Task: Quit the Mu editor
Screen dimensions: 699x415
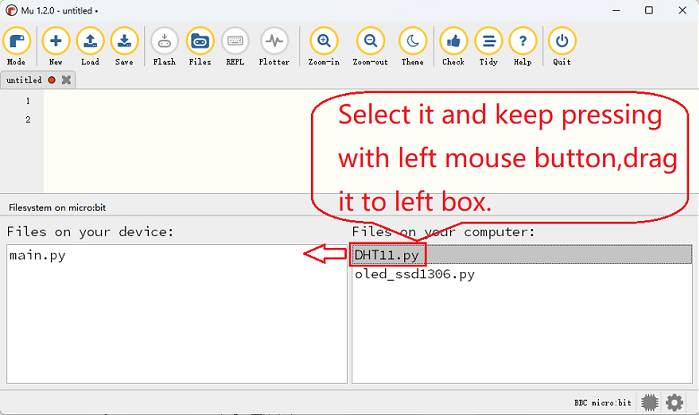Action: click(562, 46)
